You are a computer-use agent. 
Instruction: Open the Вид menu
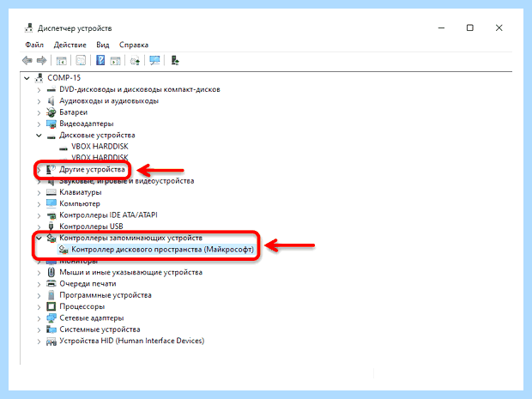point(103,45)
